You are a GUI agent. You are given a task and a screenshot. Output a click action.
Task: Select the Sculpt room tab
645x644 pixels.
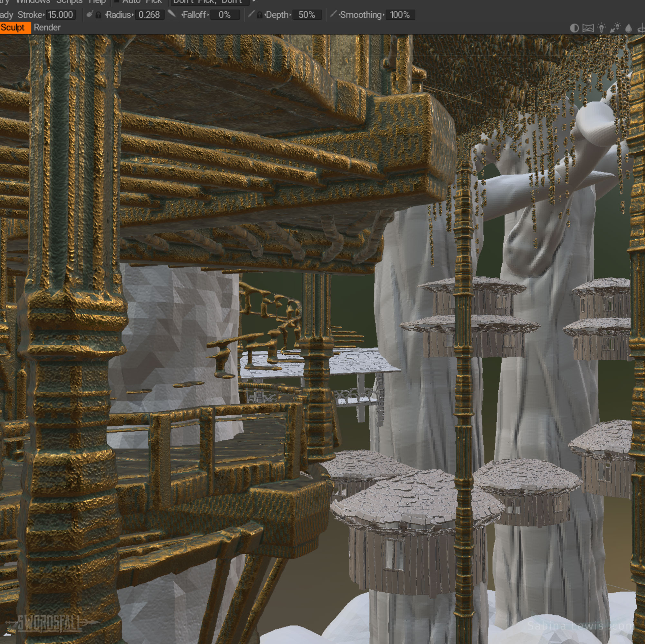pyautogui.click(x=13, y=27)
